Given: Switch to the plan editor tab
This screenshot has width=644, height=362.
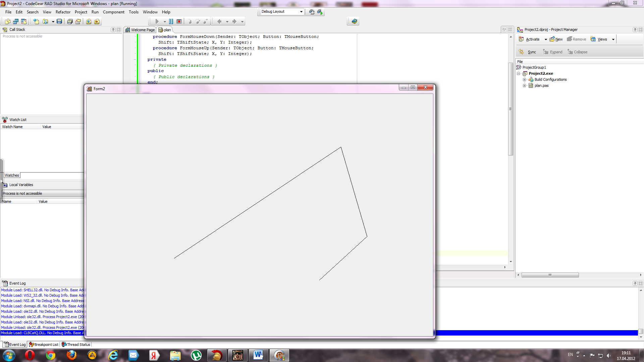Looking at the screenshot, I should (x=165, y=30).
